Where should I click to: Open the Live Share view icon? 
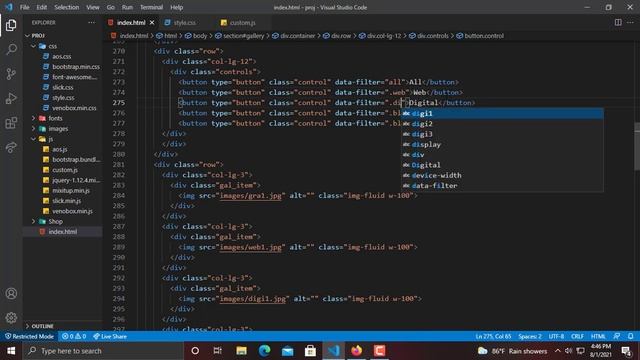[x=11, y=147]
